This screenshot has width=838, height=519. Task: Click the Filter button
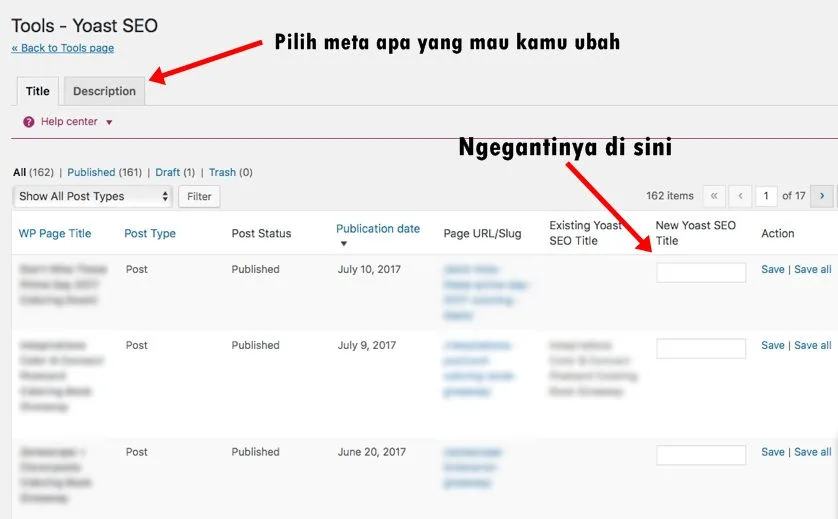[199, 196]
